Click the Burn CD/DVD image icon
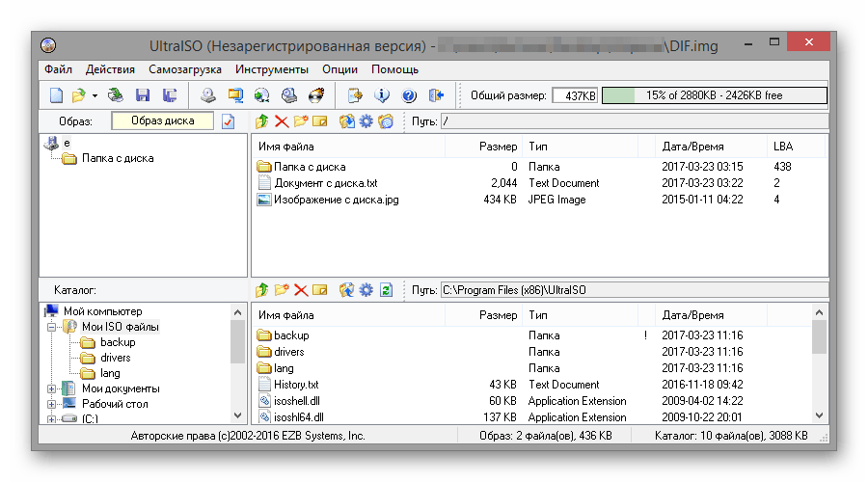Screen dimensions: 868x482 [315, 95]
